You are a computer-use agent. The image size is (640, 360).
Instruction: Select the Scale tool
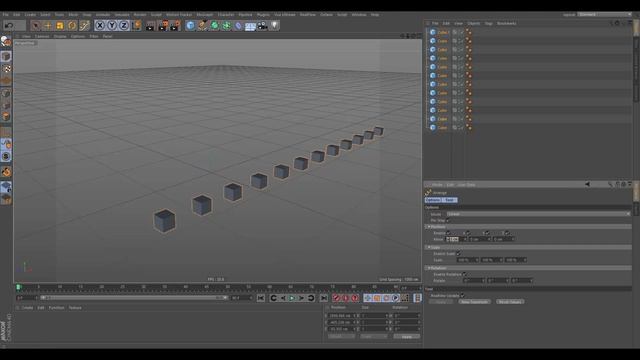coord(60,26)
